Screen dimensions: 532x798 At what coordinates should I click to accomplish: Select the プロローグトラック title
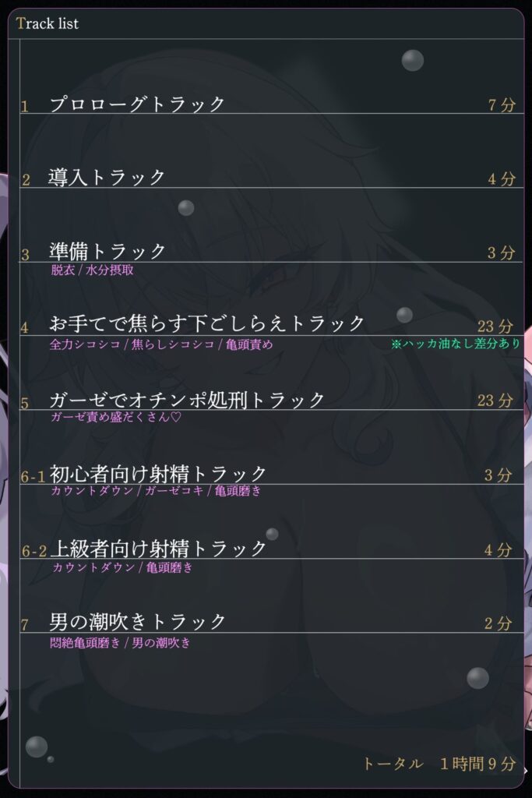(137, 104)
